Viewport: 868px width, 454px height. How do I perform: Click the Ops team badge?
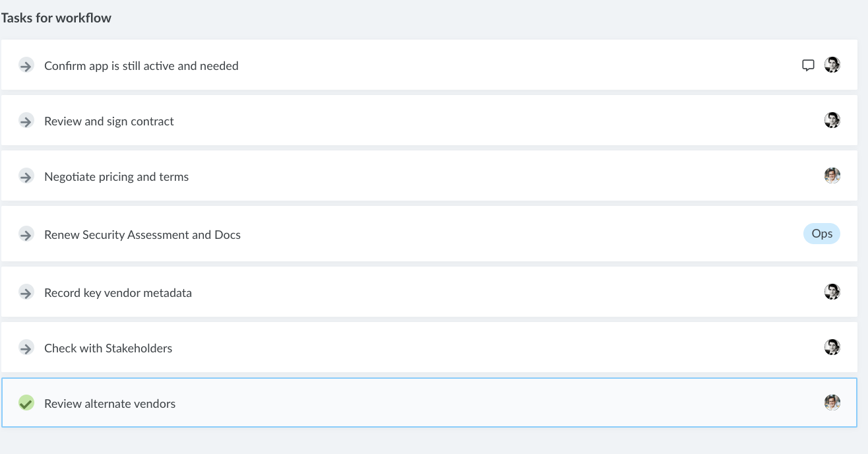[x=821, y=234]
